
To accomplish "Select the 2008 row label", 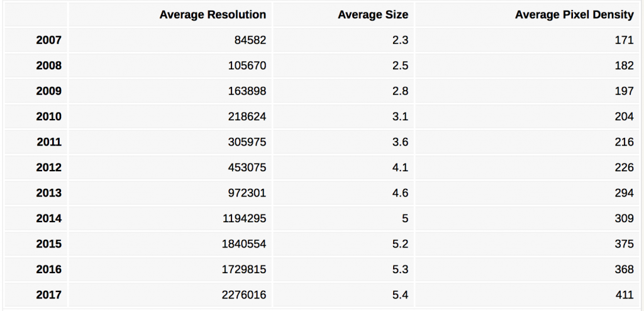I will (x=49, y=65).
